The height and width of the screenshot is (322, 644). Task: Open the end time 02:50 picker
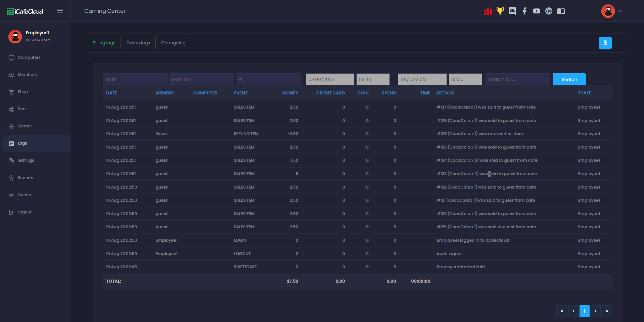point(465,79)
